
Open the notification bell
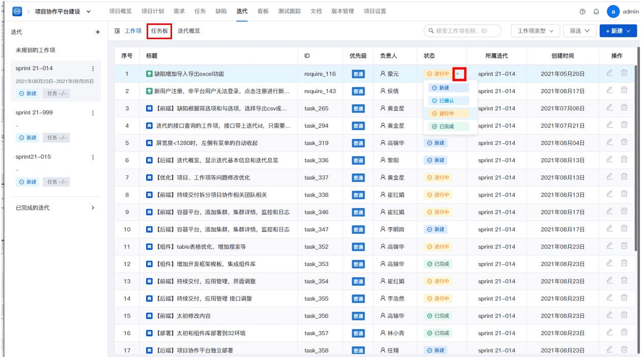coord(596,12)
